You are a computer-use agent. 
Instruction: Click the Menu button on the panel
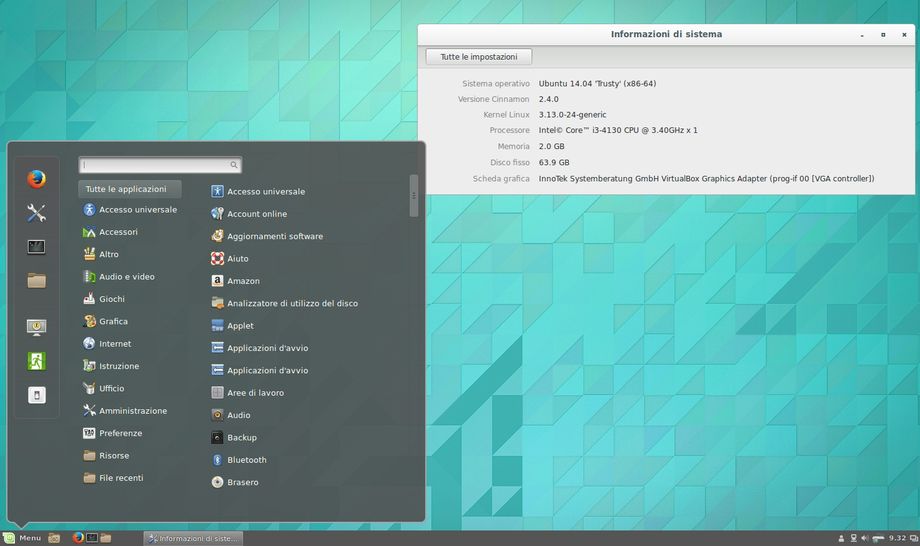[x=22, y=538]
